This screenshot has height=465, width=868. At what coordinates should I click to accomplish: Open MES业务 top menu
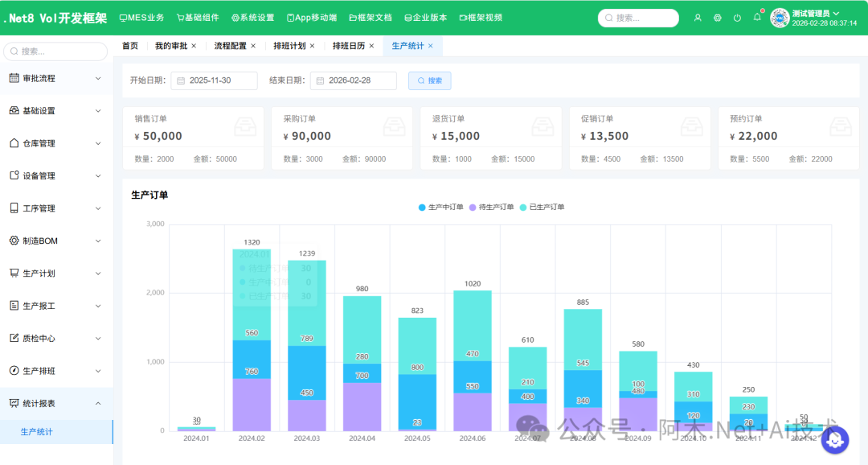tap(141, 18)
